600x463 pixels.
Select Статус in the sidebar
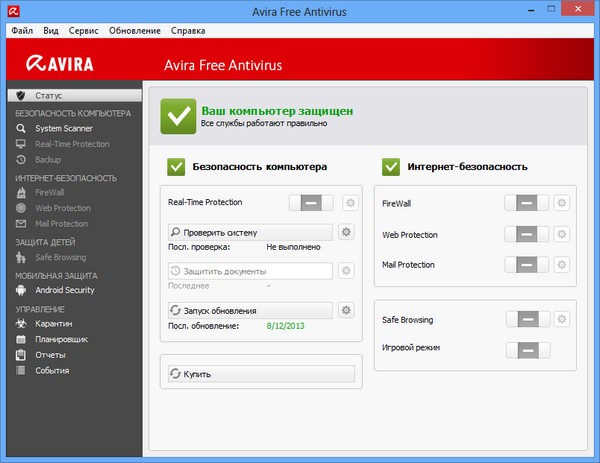tap(49, 95)
